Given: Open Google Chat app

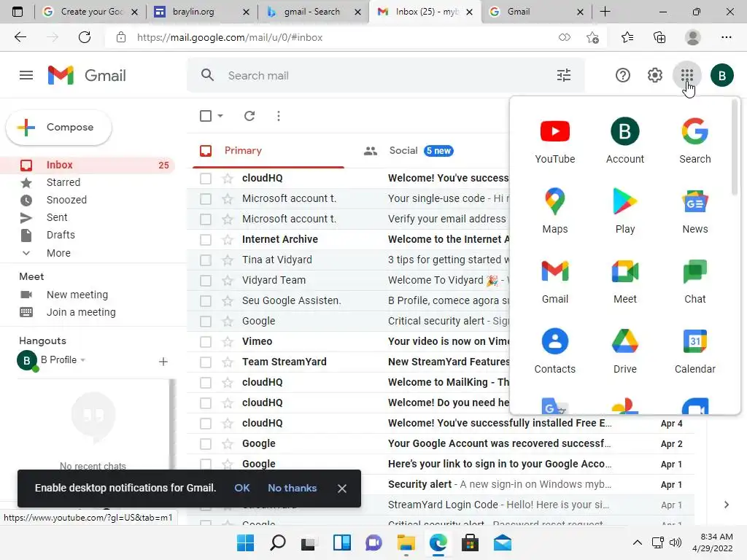Looking at the screenshot, I should click(x=694, y=281).
